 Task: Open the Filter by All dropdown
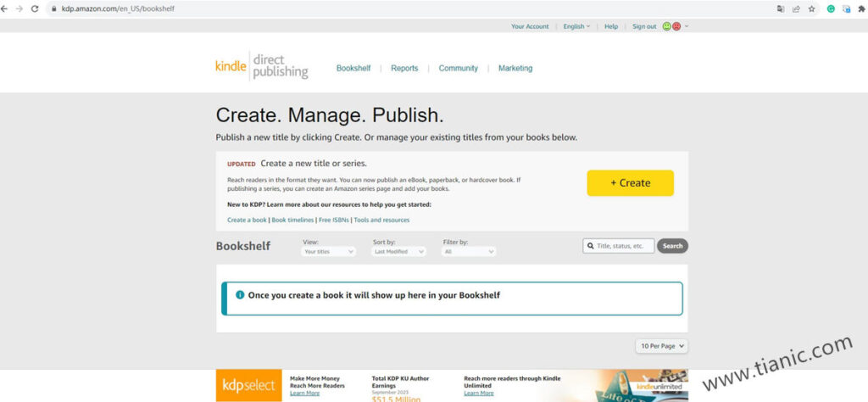(469, 251)
